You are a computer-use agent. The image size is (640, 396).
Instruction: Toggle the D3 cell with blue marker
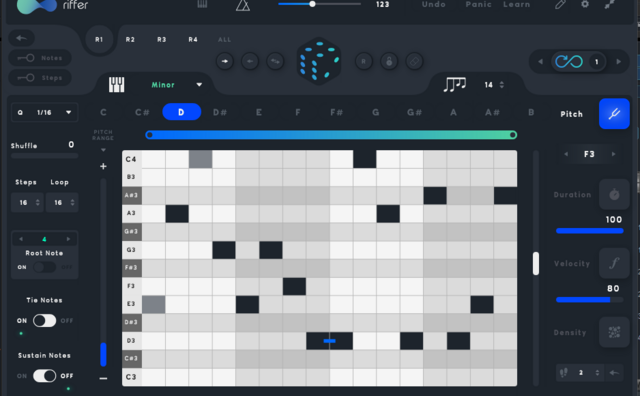[329, 341]
